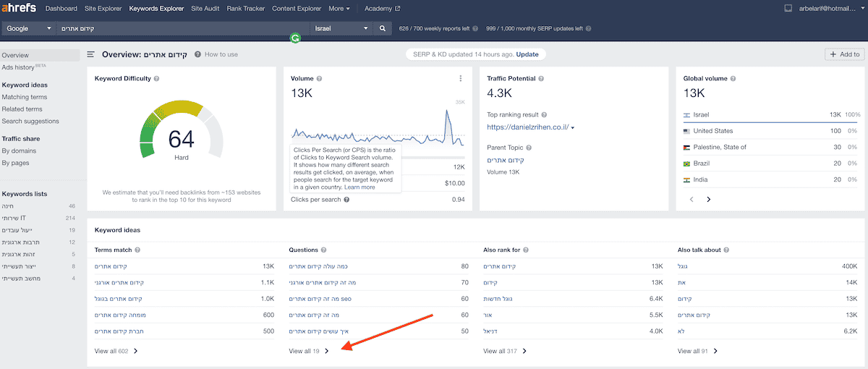Screen dimensions: 868x369
Task: Expand the More menu in top navigation
Action: click(x=339, y=9)
